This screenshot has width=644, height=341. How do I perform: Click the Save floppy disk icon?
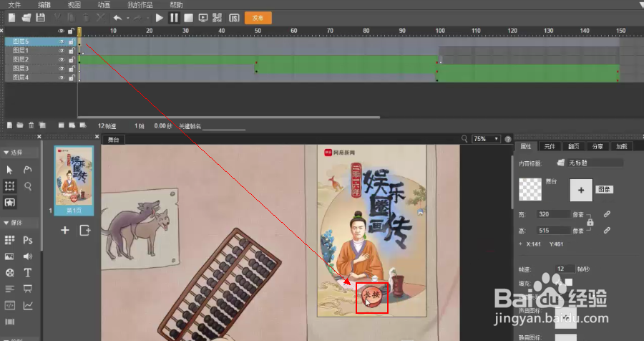(x=40, y=18)
